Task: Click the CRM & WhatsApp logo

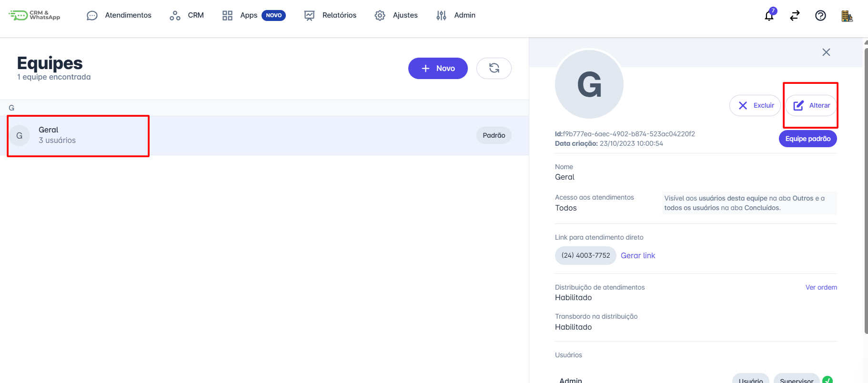Action: point(35,15)
